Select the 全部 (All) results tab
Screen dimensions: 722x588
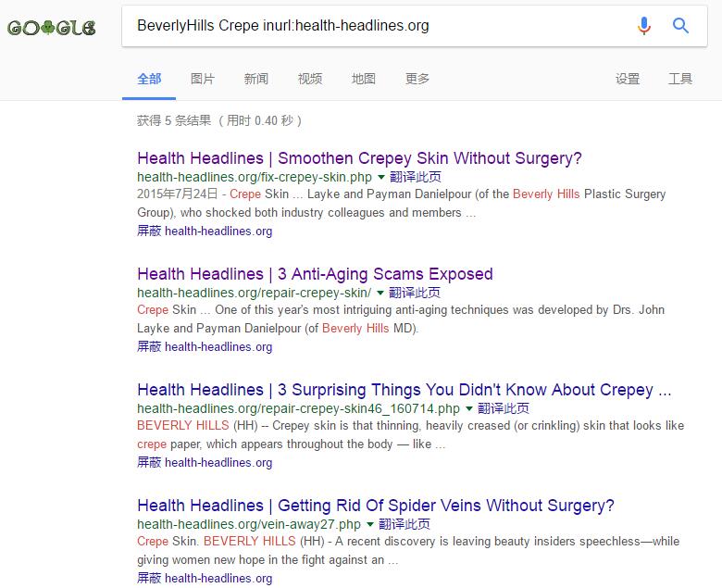tap(149, 79)
